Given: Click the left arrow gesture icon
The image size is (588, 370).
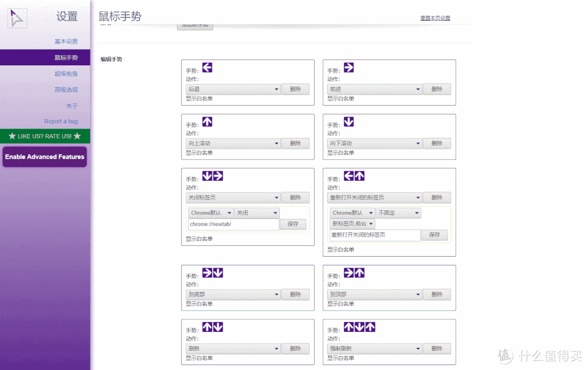Looking at the screenshot, I should pyautogui.click(x=207, y=68).
